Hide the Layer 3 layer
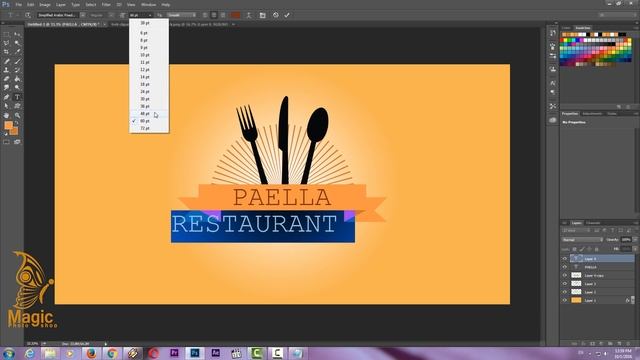 [x=565, y=284]
